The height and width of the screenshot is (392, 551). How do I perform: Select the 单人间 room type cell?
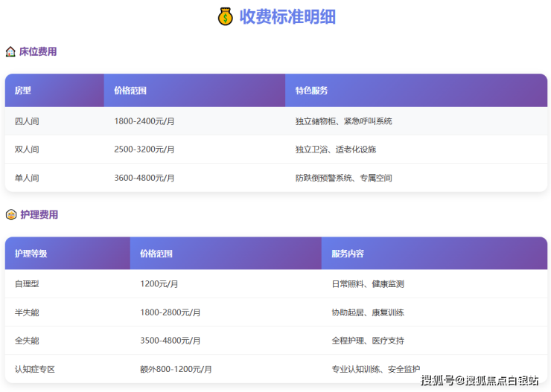click(27, 178)
